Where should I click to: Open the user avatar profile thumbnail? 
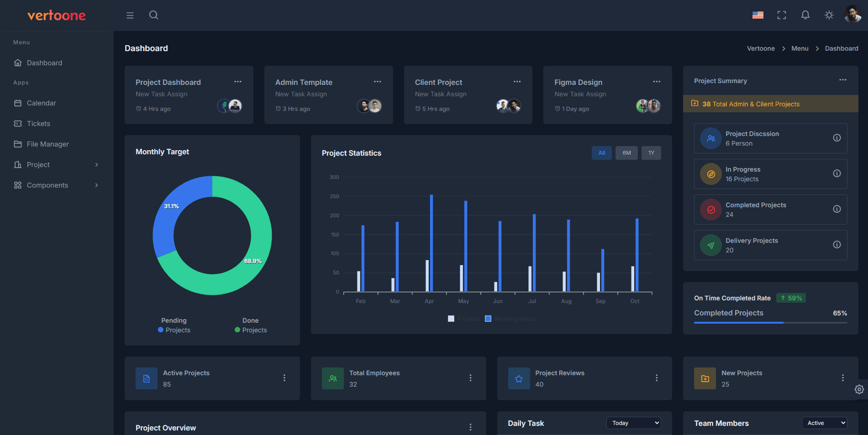point(852,14)
